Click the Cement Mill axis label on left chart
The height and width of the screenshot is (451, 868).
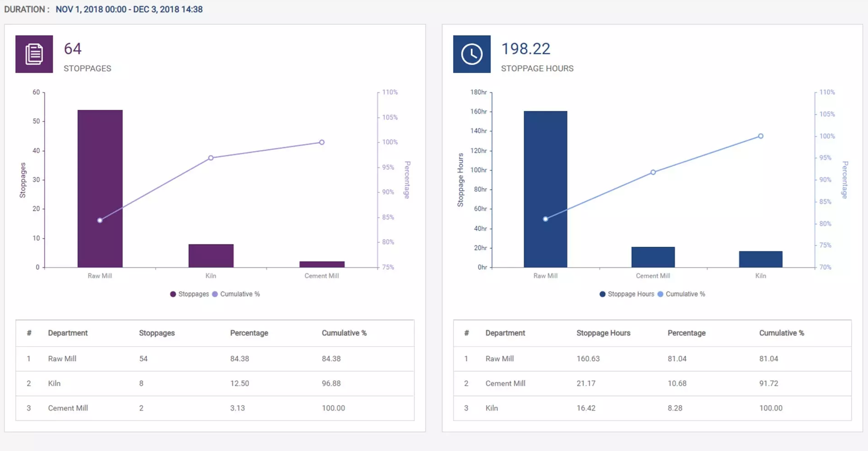pos(322,276)
